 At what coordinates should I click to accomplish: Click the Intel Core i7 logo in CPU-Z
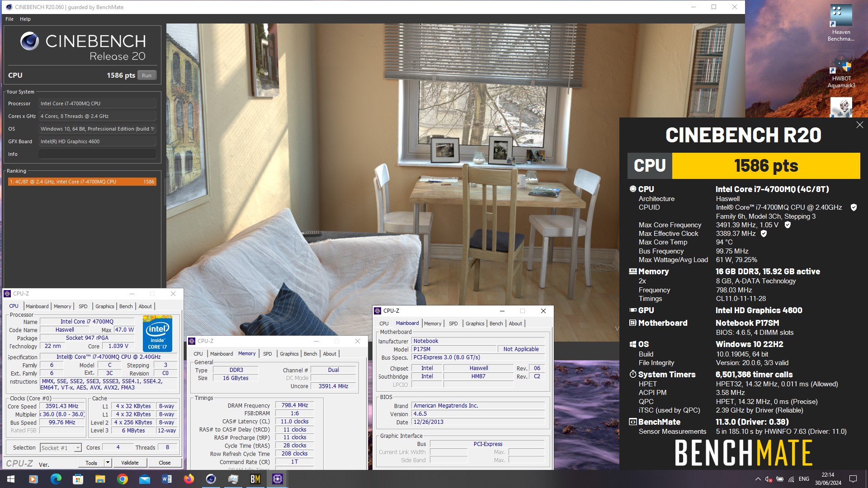(157, 334)
